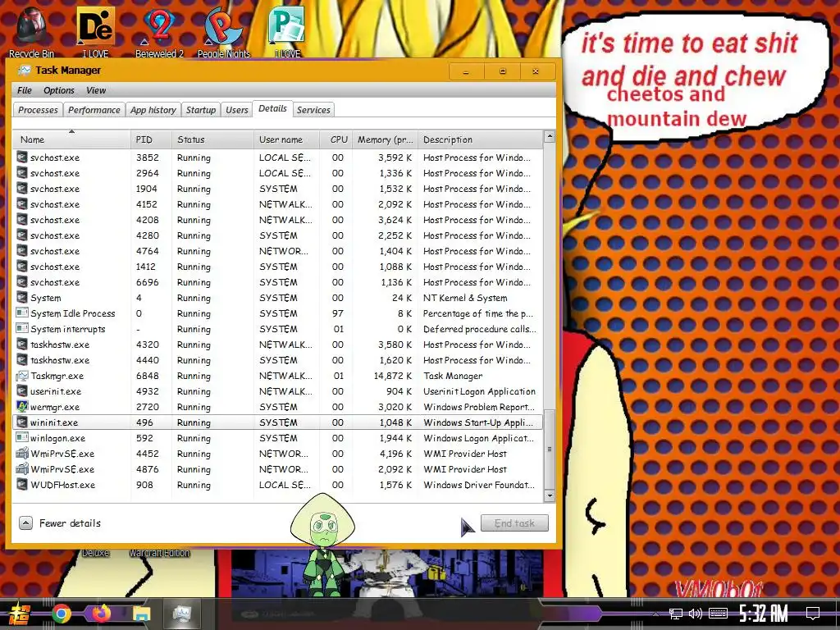Select svchost.exe row with PID 1412
The height and width of the screenshot is (630, 840).
(277, 267)
